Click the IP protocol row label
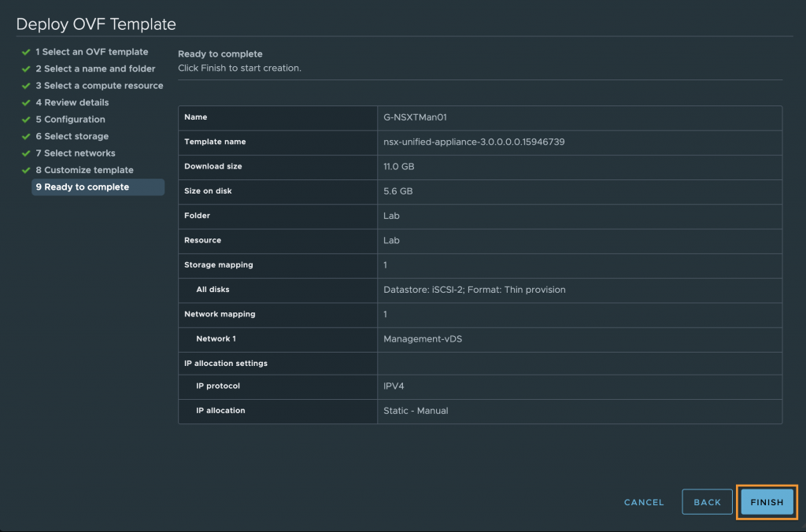The width and height of the screenshot is (806, 532). coord(218,386)
